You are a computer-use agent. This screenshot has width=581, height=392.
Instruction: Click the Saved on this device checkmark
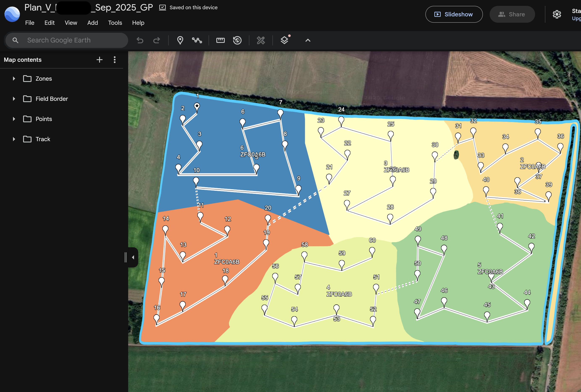(x=162, y=7)
